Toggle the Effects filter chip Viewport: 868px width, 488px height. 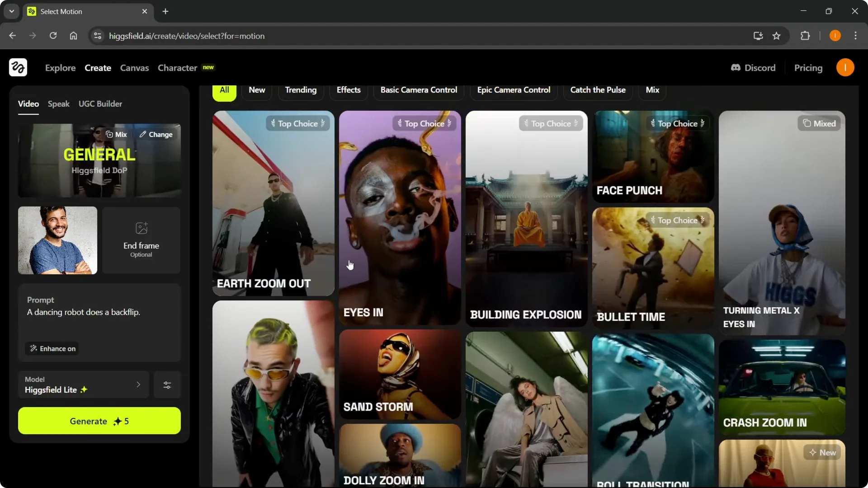349,89
